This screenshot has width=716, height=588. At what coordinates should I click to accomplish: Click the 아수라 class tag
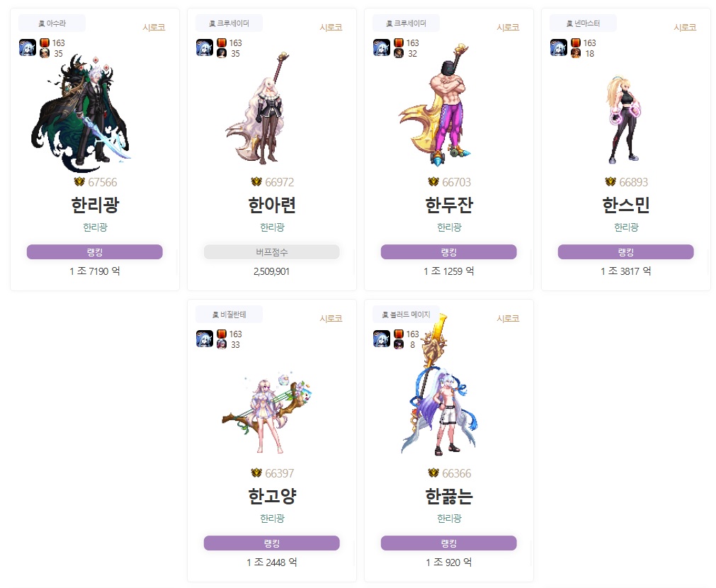point(52,23)
